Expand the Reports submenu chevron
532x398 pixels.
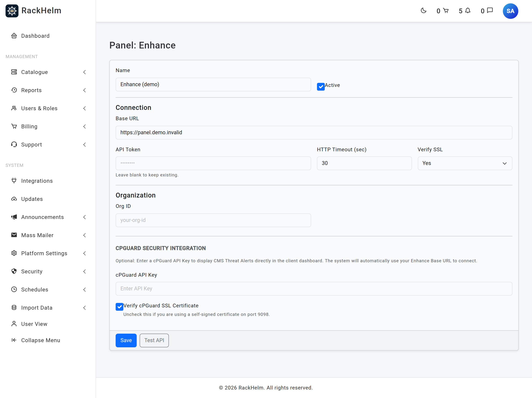(x=84, y=90)
